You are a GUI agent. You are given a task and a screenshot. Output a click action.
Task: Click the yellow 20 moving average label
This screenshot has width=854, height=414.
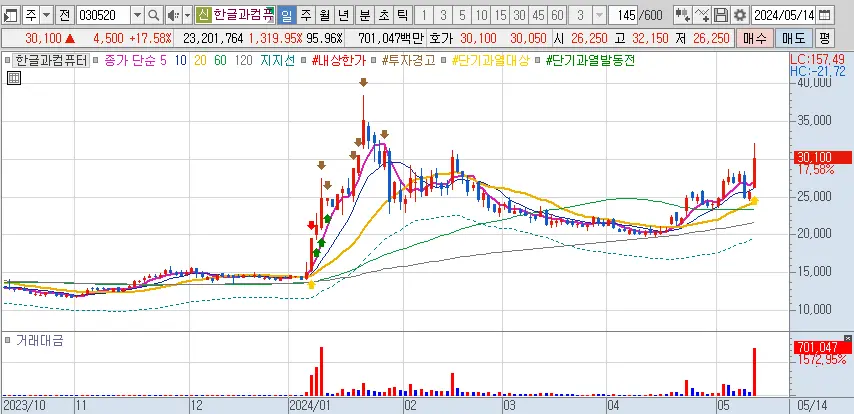(x=200, y=60)
